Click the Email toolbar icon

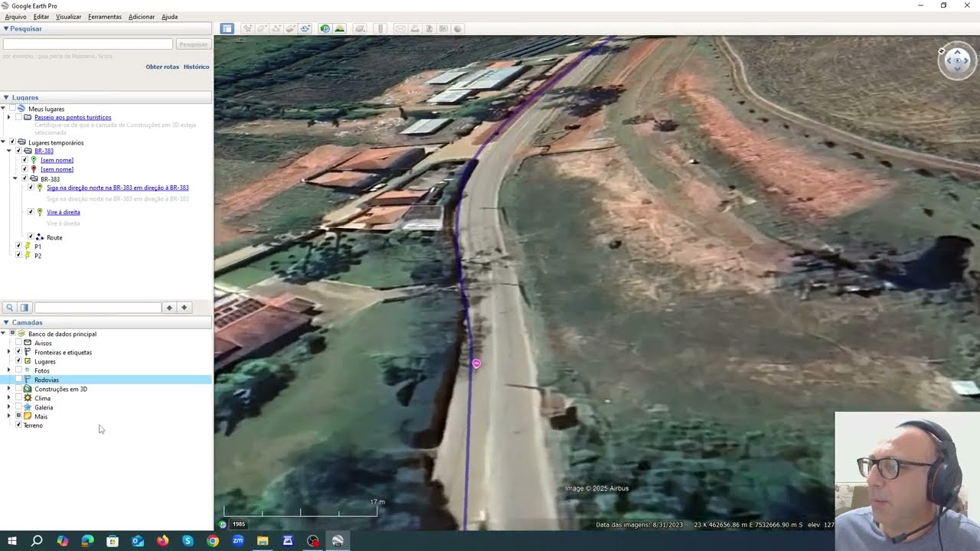[x=400, y=28]
